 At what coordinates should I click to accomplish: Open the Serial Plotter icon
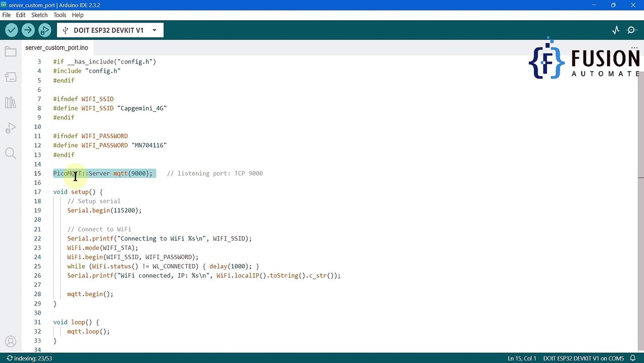coord(616,30)
